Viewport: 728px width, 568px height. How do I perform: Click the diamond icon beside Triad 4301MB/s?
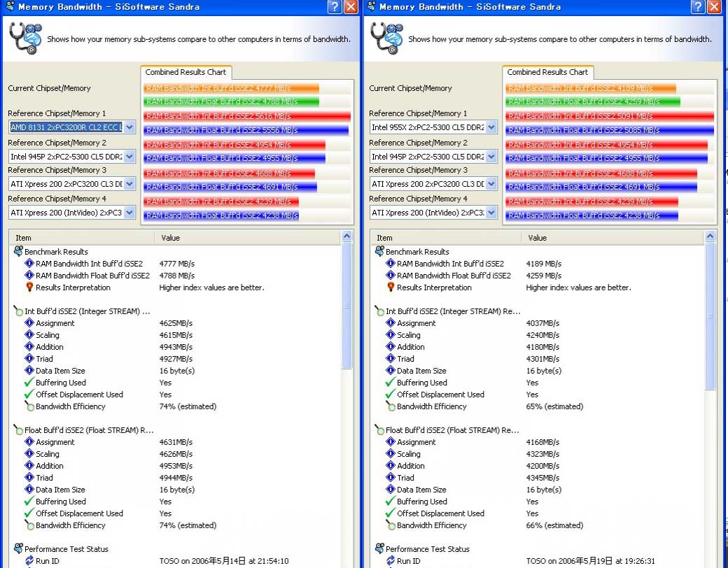[x=391, y=359]
